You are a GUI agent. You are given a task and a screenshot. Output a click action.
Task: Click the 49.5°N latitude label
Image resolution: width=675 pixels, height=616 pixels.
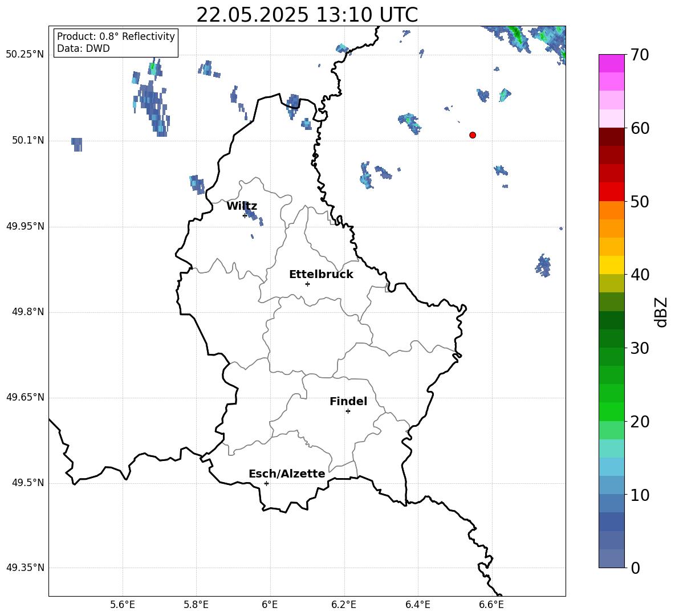click(x=28, y=483)
